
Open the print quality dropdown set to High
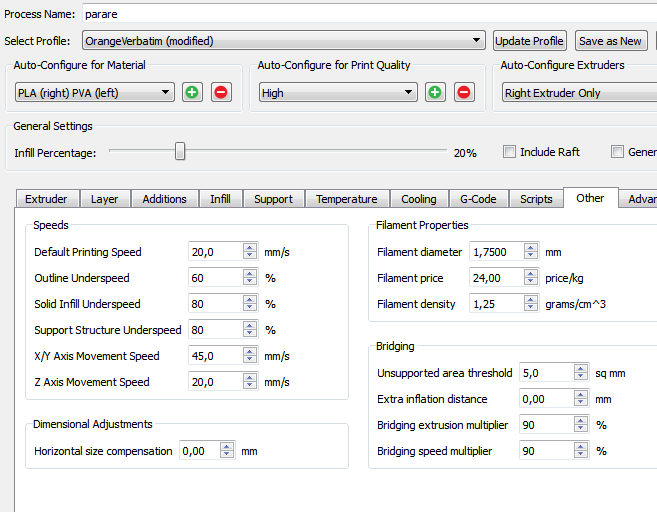(x=409, y=92)
